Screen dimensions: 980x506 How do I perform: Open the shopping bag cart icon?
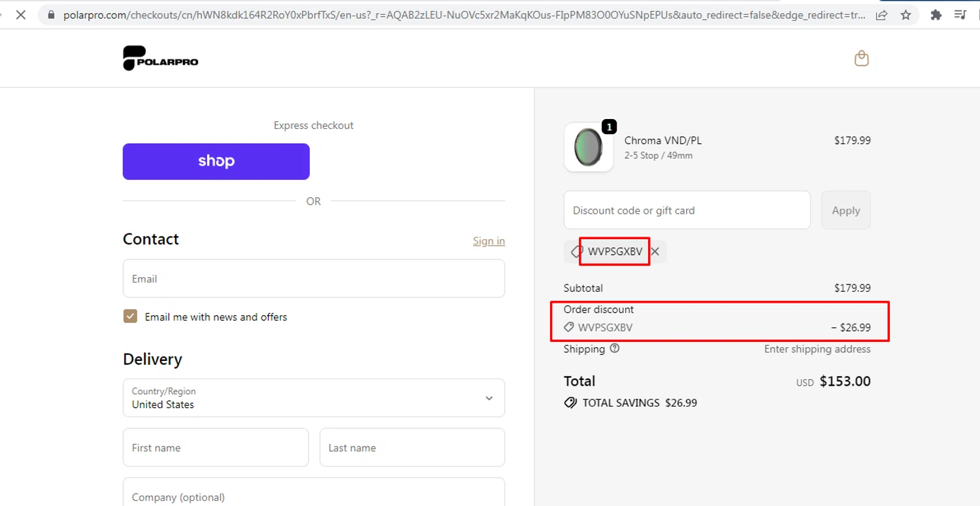click(x=862, y=58)
